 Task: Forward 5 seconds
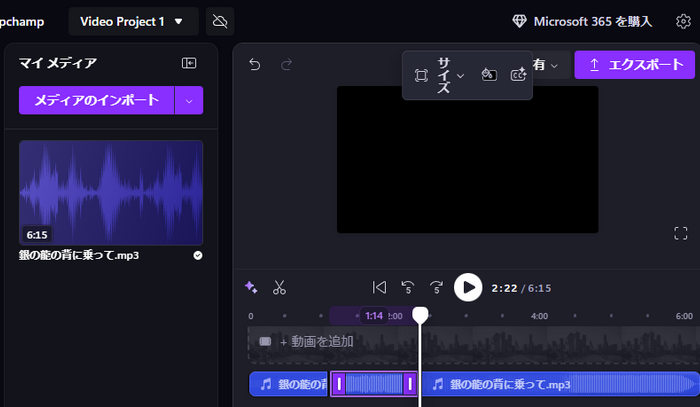(x=436, y=287)
